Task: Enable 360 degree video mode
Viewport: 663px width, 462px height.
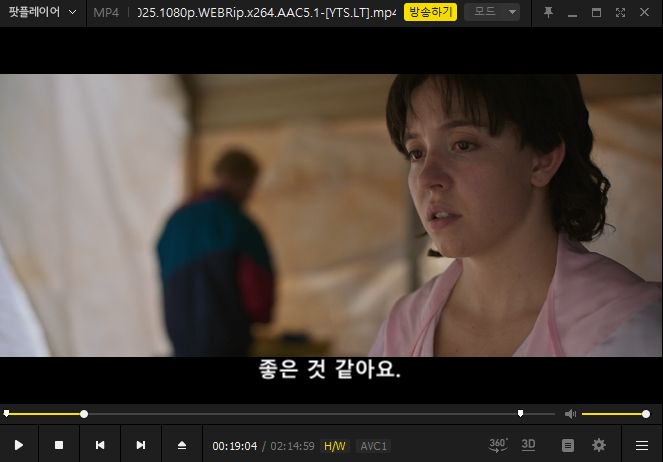Action: (x=498, y=444)
